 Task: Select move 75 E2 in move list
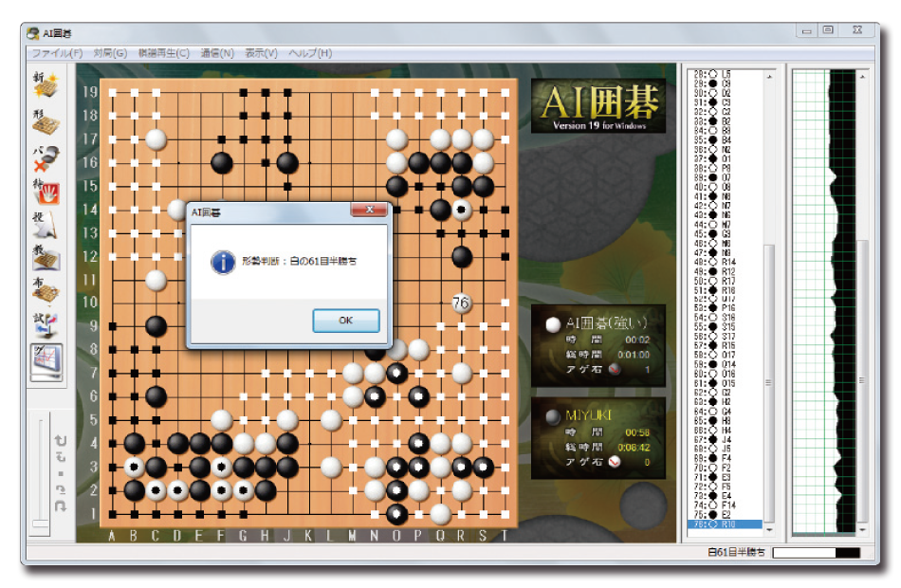[x=725, y=515]
